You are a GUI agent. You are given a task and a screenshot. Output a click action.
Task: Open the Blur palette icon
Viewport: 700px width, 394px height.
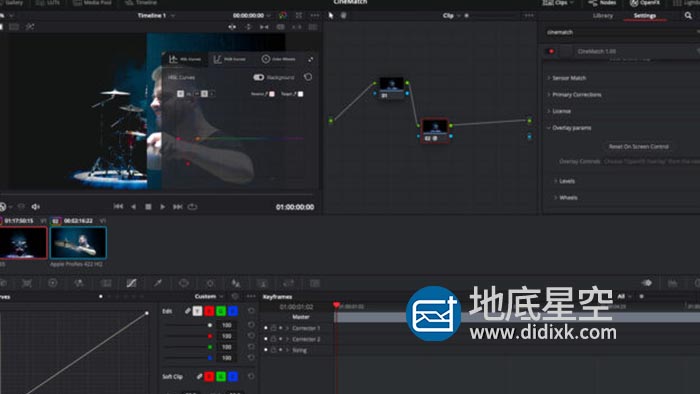tap(236, 283)
